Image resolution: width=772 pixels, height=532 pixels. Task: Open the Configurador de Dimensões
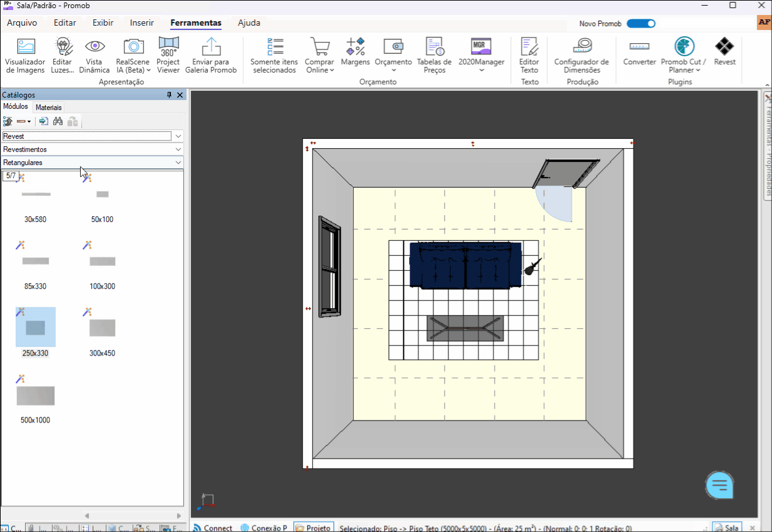pyautogui.click(x=581, y=47)
